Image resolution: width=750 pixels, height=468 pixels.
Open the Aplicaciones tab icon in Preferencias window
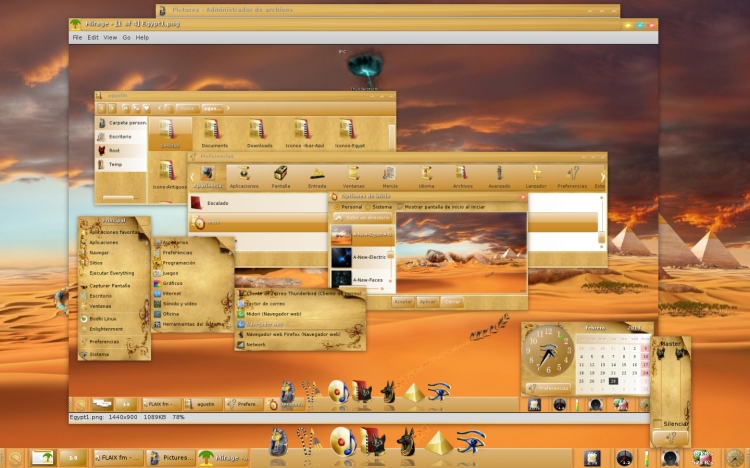[x=244, y=177]
